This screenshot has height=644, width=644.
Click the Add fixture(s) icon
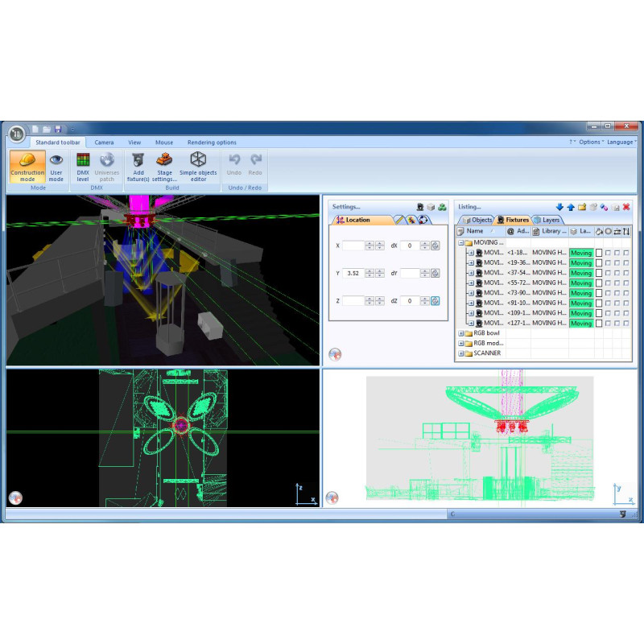[138, 167]
